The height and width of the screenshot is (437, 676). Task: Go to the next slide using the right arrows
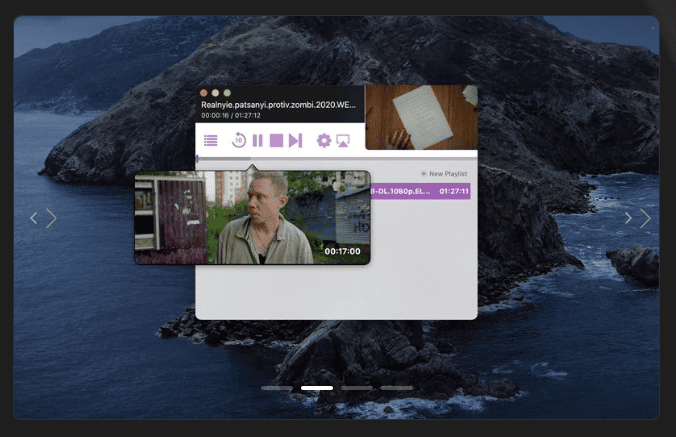coord(637,218)
